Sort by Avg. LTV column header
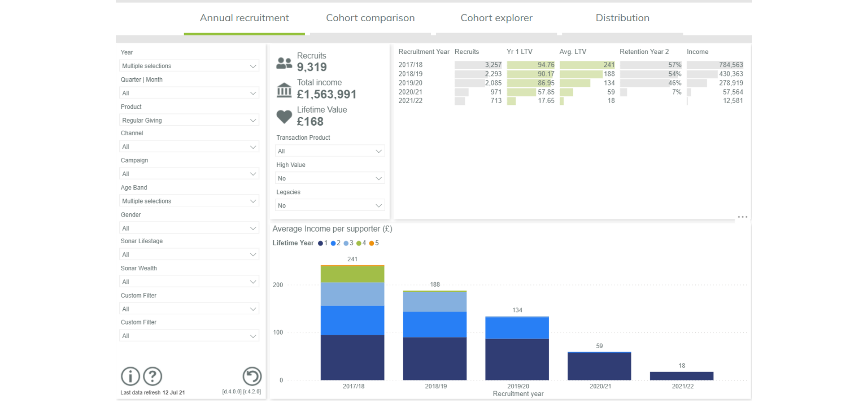Screen dimensions: 868x401 click(573, 52)
